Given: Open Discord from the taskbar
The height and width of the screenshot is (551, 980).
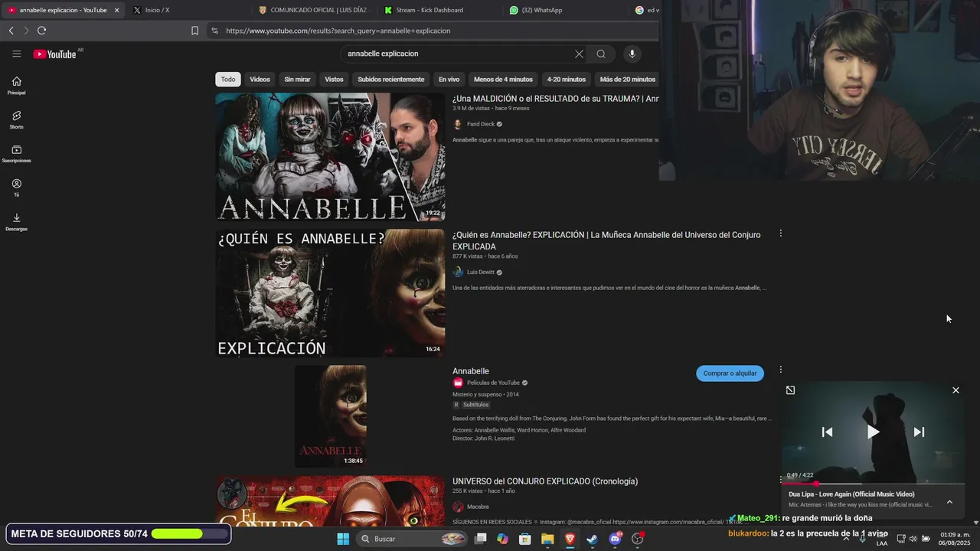Looking at the screenshot, I should (615, 539).
